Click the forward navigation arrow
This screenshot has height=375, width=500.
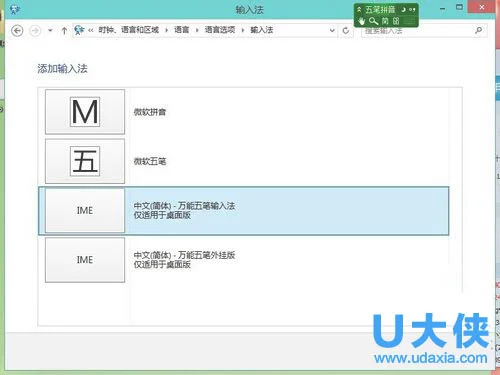[35, 31]
